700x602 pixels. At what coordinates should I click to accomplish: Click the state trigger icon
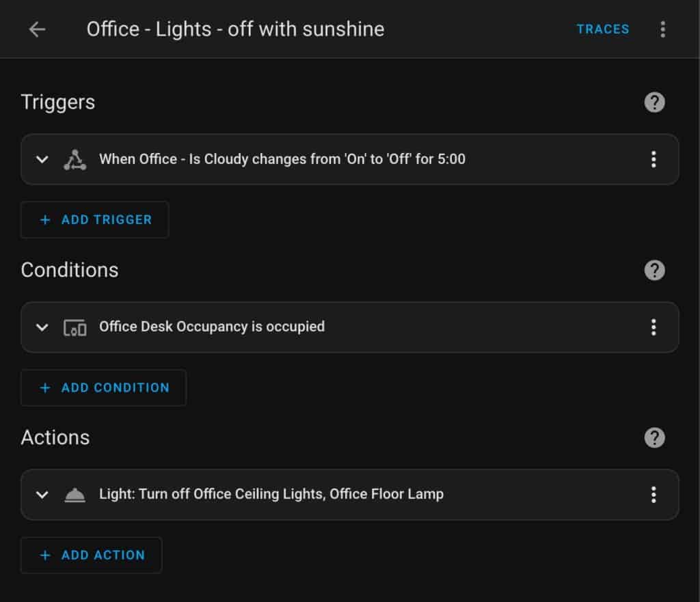pyautogui.click(x=75, y=159)
